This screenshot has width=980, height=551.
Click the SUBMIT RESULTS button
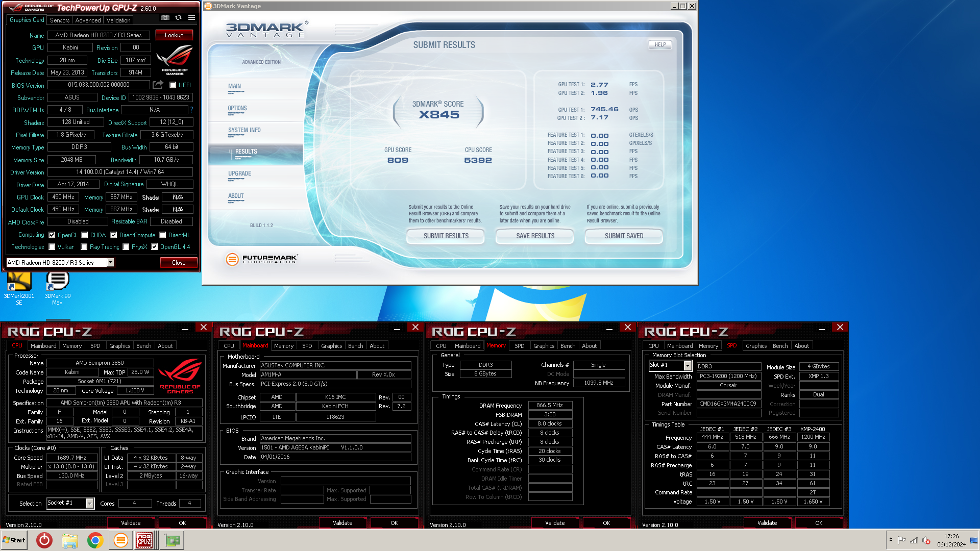point(446,236)
